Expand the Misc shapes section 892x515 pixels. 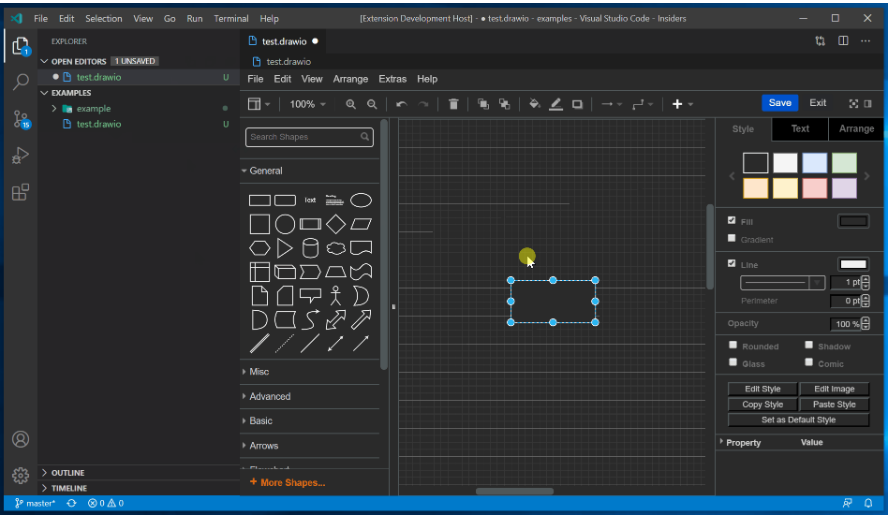[x=259, y=372]
